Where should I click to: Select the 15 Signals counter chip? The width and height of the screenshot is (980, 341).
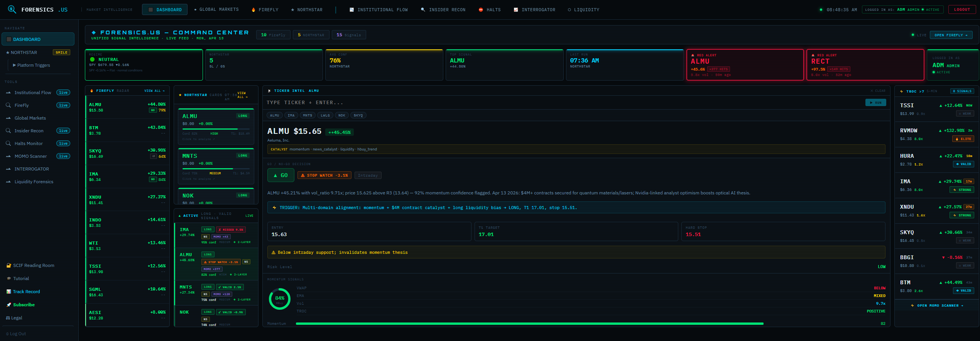tap(349, 35)
